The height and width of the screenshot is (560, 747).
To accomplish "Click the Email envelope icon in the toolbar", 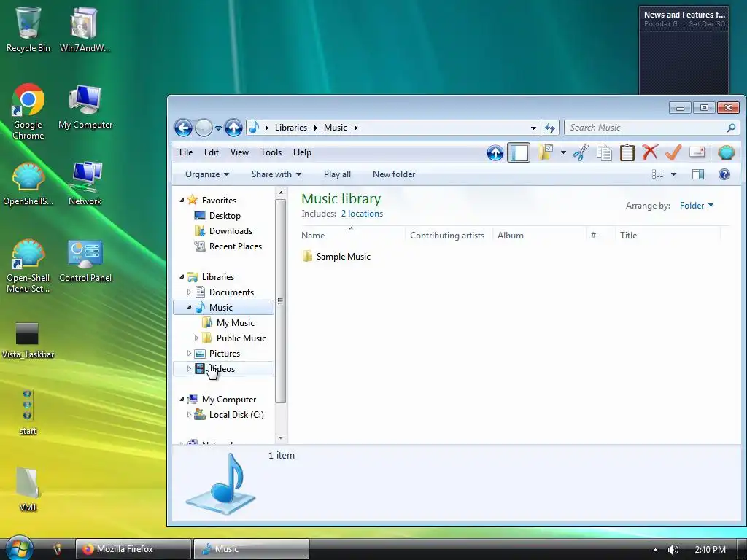I will 697,152.
